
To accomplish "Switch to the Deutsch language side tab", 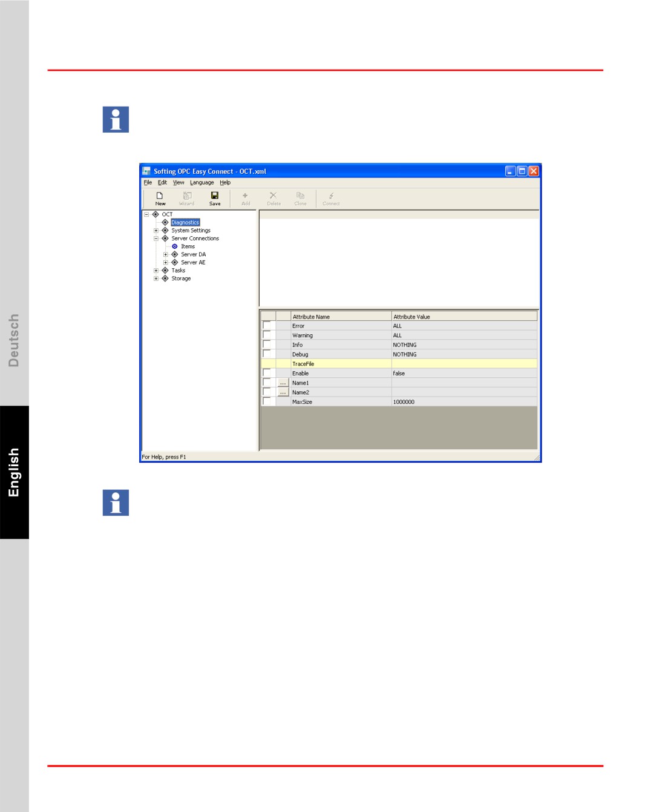I will point(14,340).
